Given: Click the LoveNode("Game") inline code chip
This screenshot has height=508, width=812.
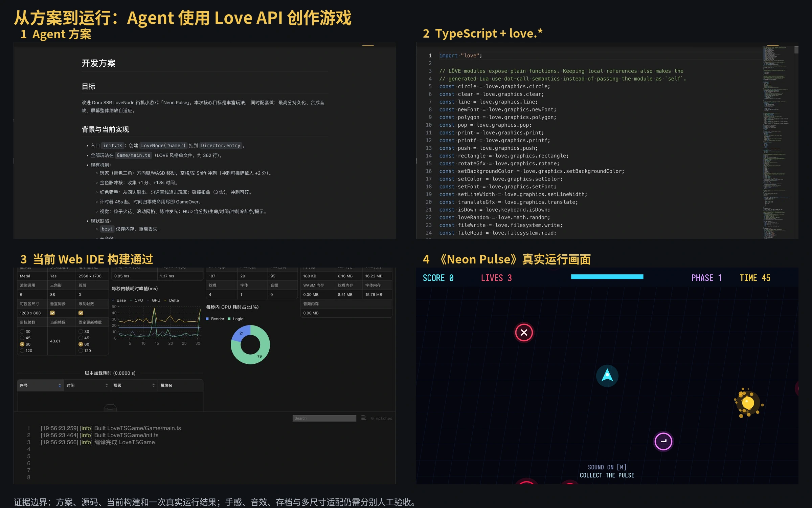Looking at the screenshot, I should (x=163, y=146).
